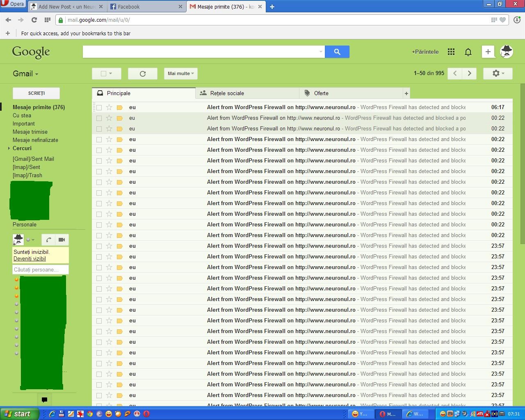Switch to the Oferte tab

pos(351,94)
